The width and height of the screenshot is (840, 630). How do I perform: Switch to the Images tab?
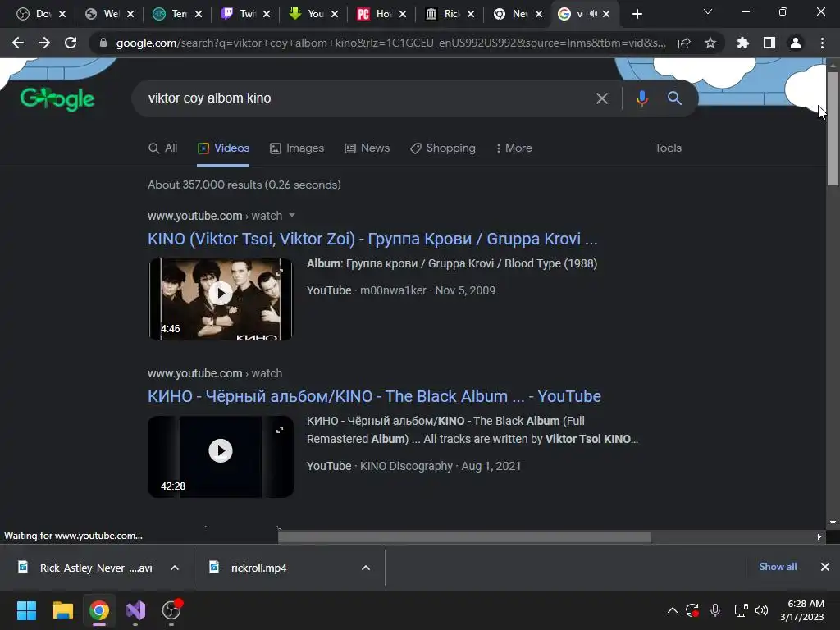297,148
